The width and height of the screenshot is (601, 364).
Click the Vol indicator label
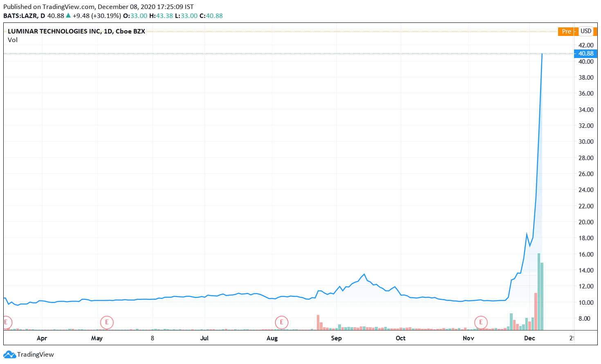[x=13, y=40]
